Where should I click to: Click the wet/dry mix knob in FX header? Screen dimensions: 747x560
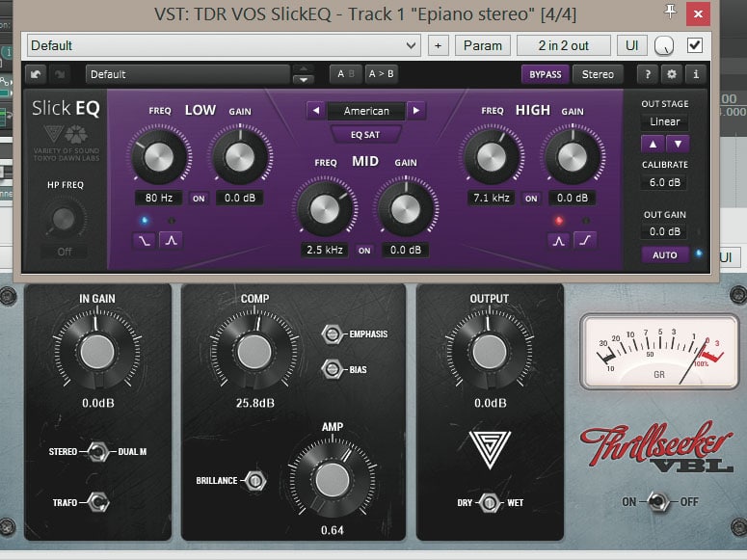[664, 45]
